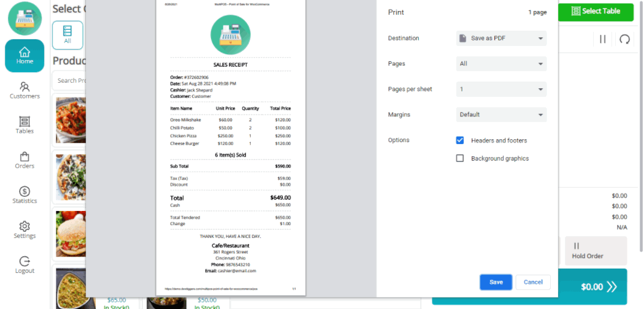Select the All category tile
The image size is (644, 309).
pyautogui.click(x=67, y=36)
